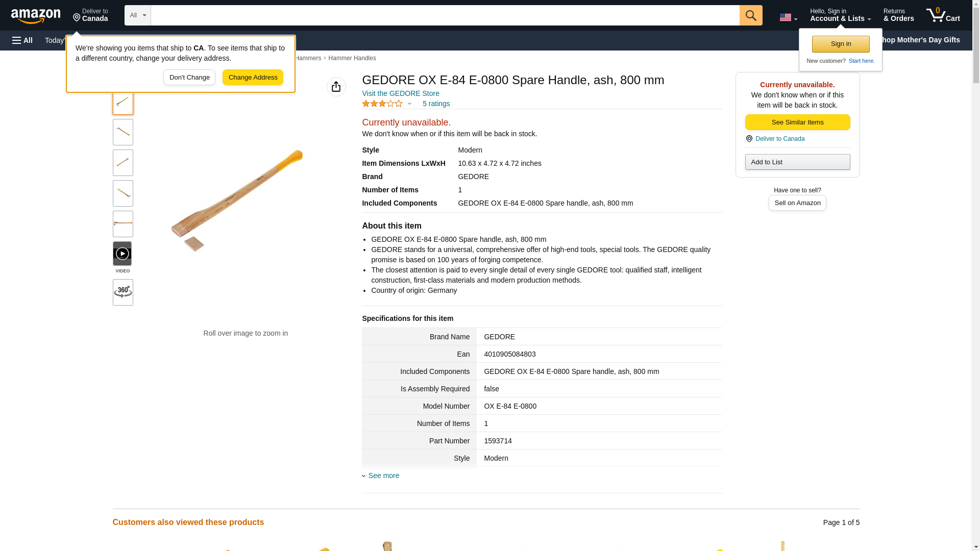Expand the All search category dropdown
This screenshot has width=980, height=551.
[x=137, y=15]
